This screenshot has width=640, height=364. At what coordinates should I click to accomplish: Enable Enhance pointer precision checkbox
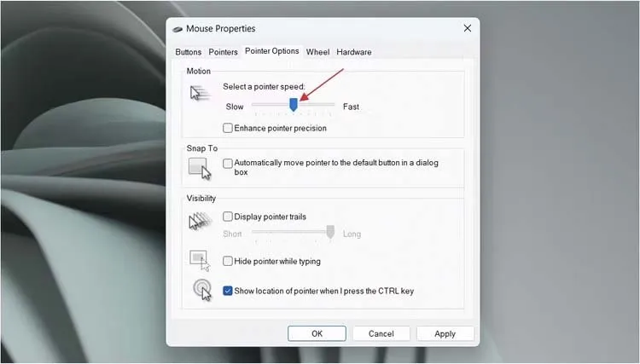coord(228,129)
